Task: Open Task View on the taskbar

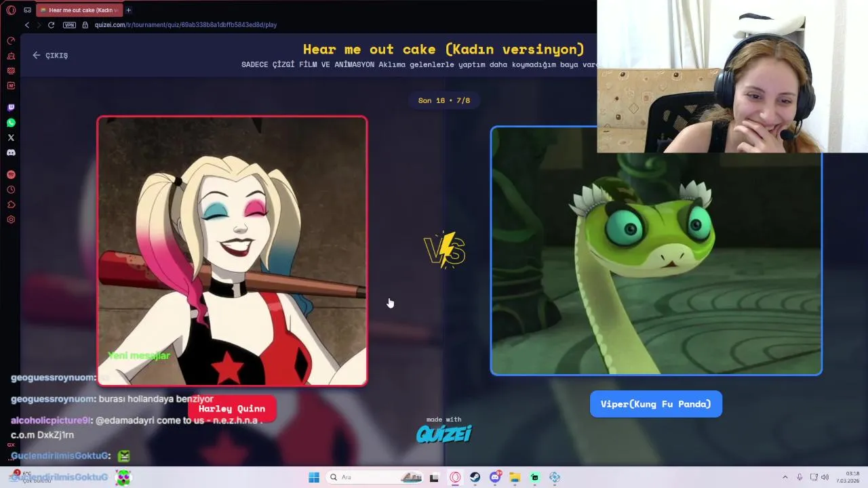Action: click(435, 477)
